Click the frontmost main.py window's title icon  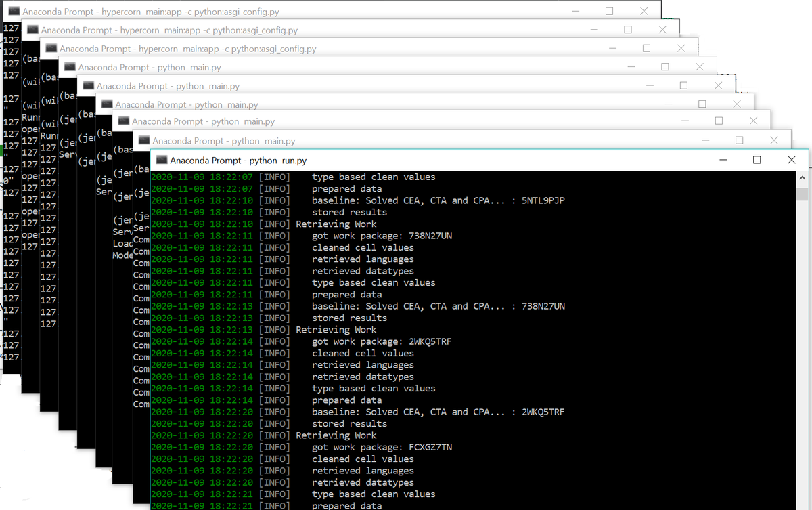tap(144, 141)
